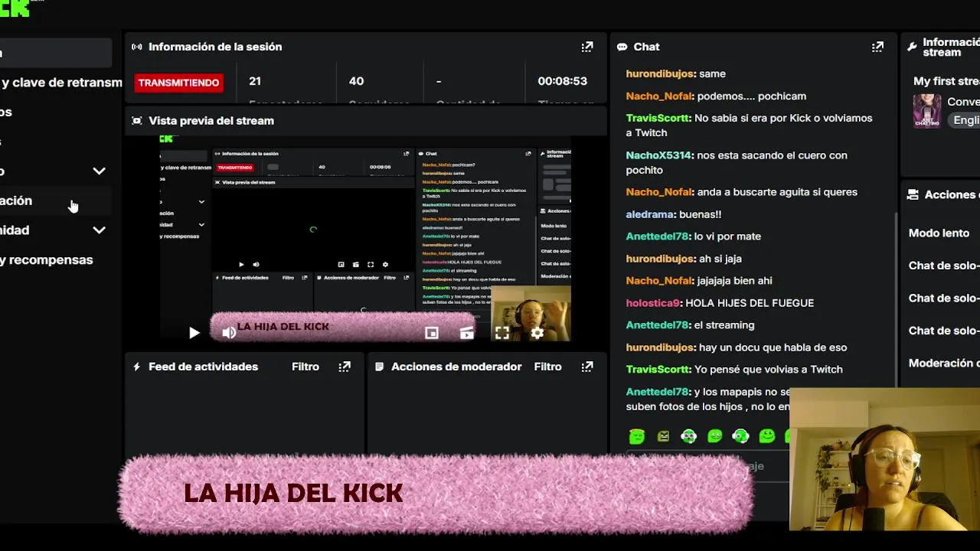Click username NachoX5314 in chat
The image size is (980, 551).
coord(658,155)
